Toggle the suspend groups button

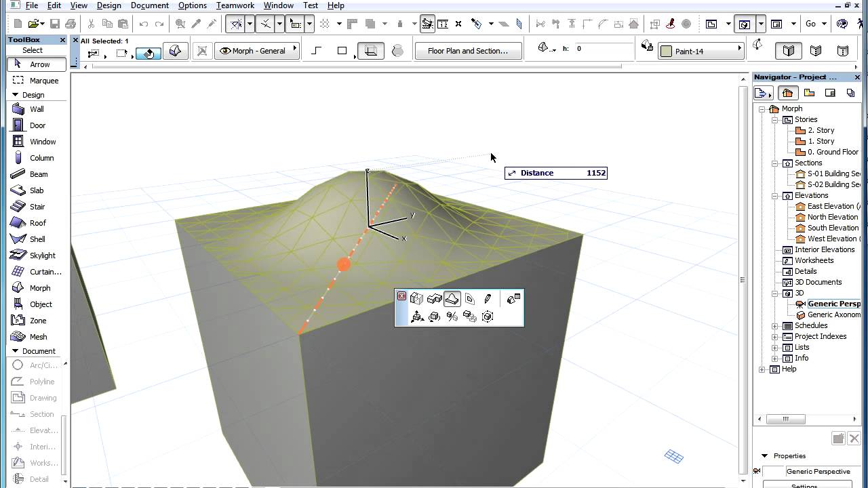click(x=428, y=24)
